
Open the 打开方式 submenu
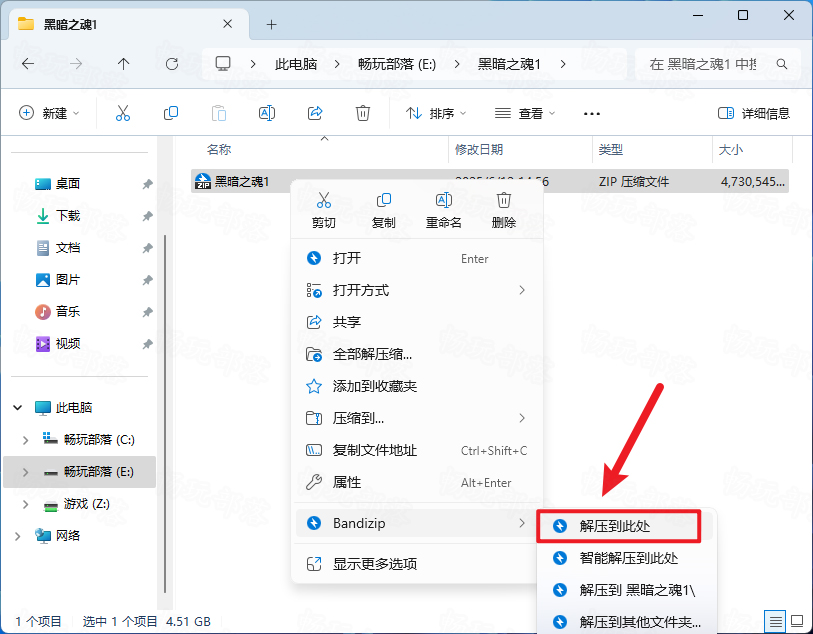[x=417, y=290]
